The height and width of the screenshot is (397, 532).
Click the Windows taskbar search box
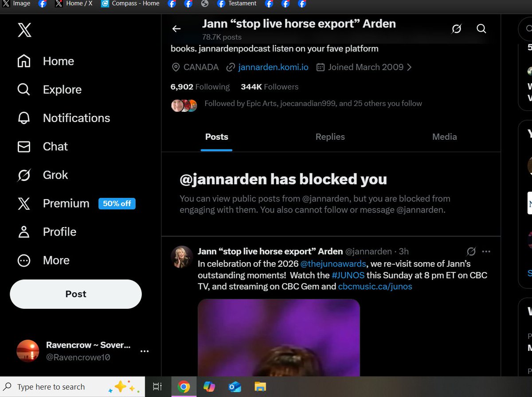(x=72, y=387)
